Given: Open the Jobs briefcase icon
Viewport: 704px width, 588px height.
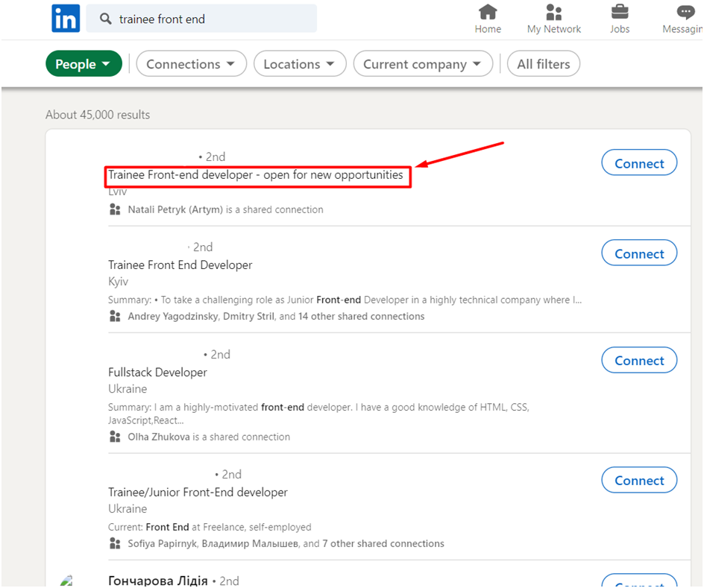Looking at the screenshot, I should click(x=619, y=13).
